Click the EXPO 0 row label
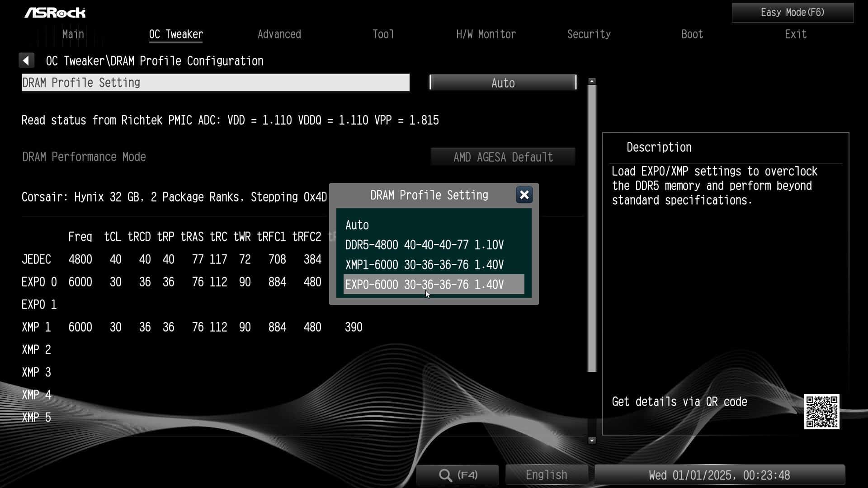Viewport: 868px width, 488px height. (39, 282)
